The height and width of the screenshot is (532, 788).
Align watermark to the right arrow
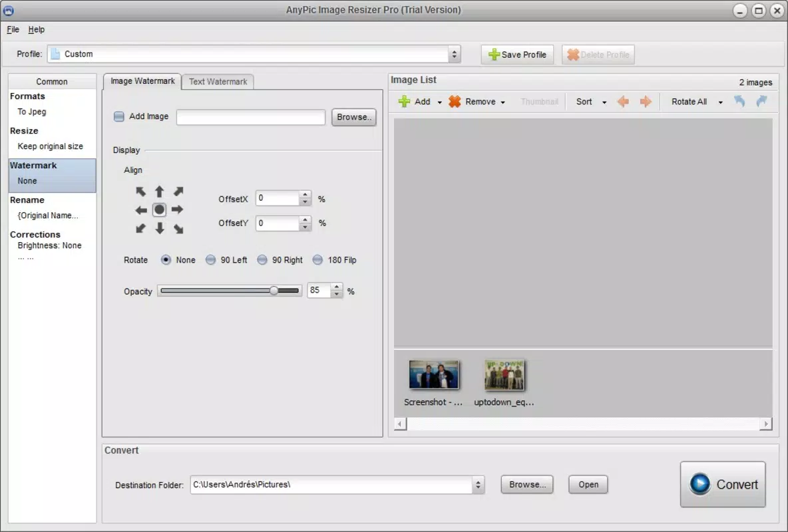[178, 209]
